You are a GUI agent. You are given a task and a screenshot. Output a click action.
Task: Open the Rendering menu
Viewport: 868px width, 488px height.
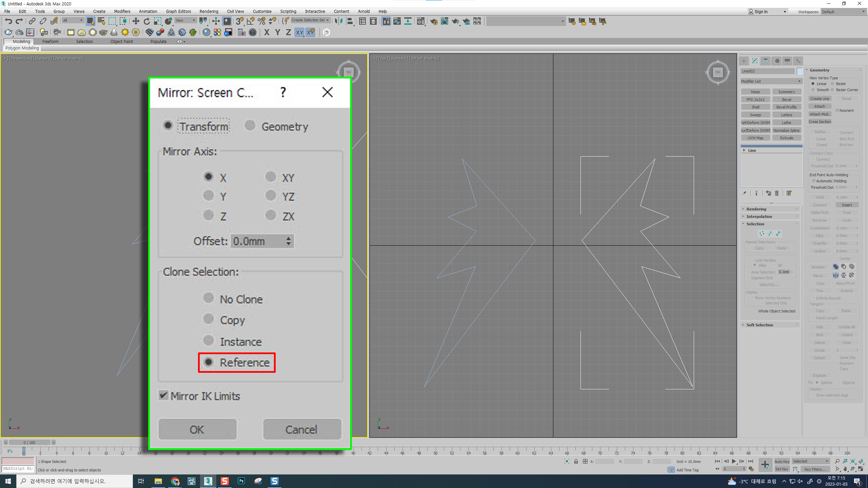tap(209, 11)
